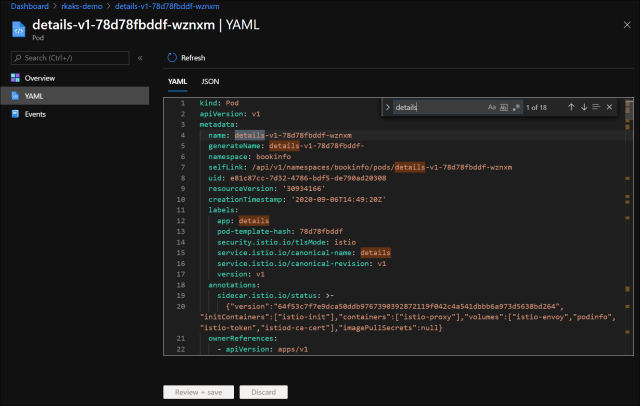Image resolution: width=640 pixels, height=406 pixels.
Task: Select the YAML tab above editor
Action: 177,82
